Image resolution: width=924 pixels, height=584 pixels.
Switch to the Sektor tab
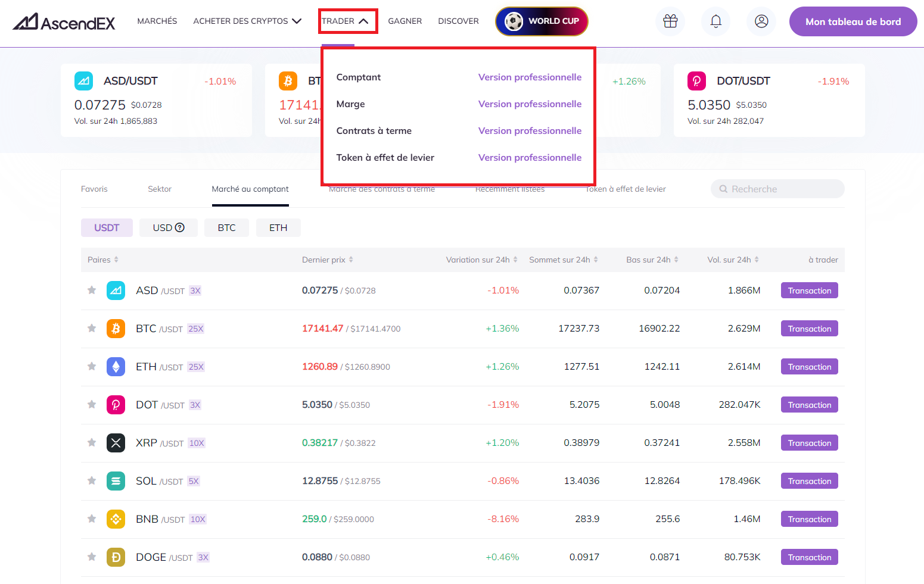tap(160, 189)
